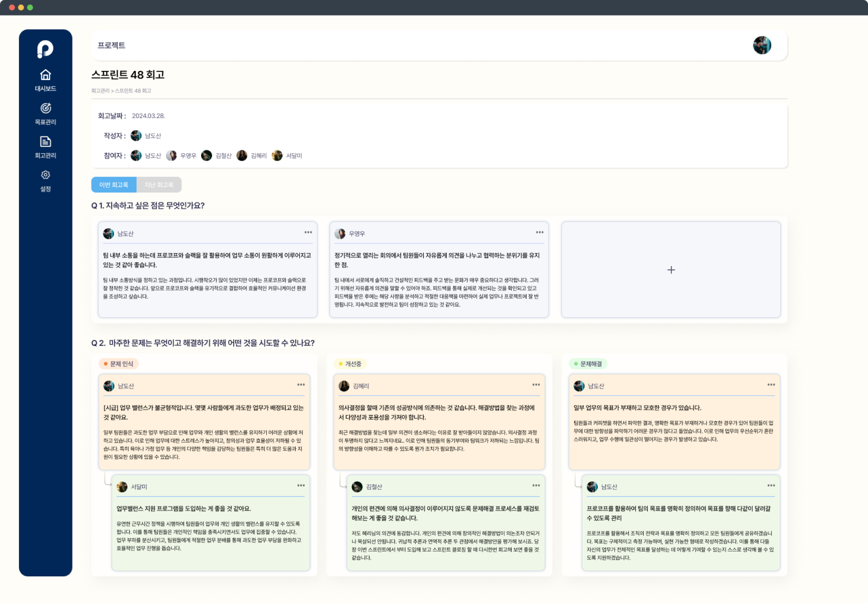Viewport: 868px width, 604px height.
Task: Click the date 2024.03.28.
Action: coord(149,116)
